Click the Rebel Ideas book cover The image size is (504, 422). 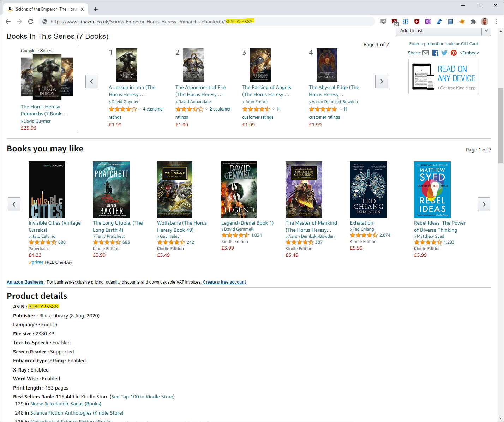click(432, 190)
